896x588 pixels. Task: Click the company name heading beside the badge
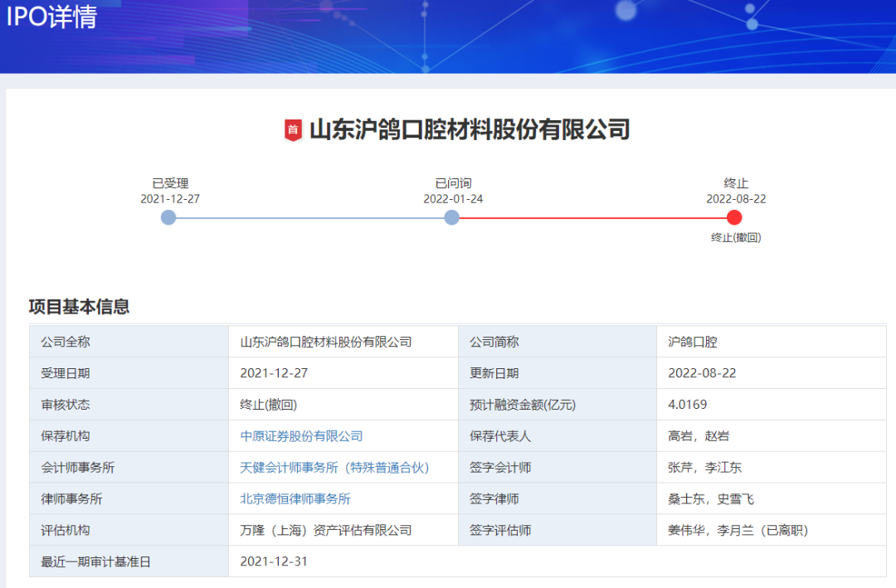470,130
